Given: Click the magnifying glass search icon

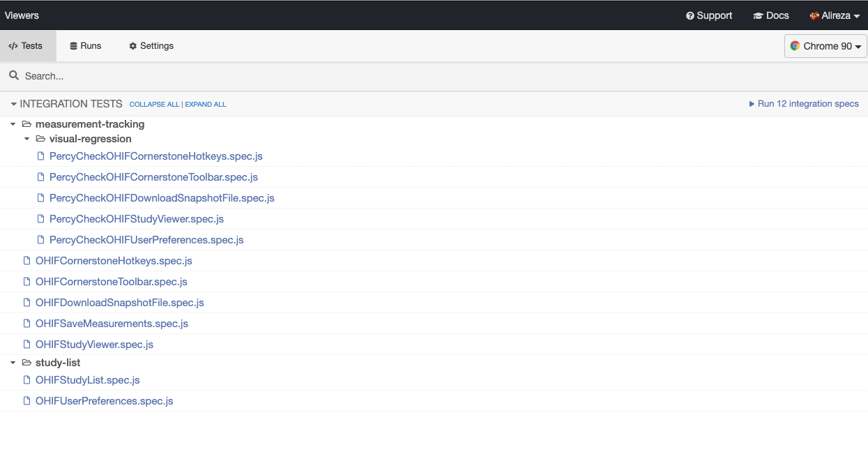Looking at the screenshot, I should click(14, 75).
